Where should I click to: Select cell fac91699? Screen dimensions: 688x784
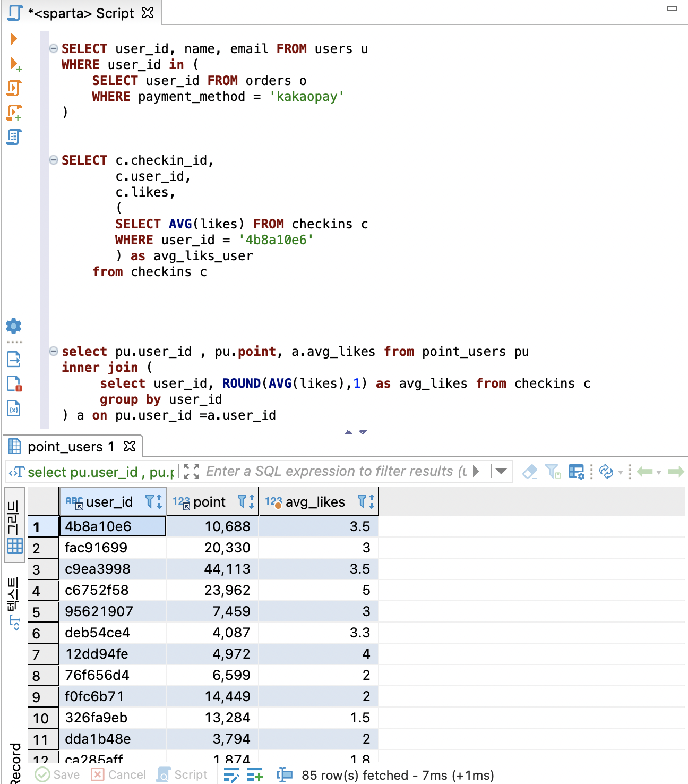point(113,548)
